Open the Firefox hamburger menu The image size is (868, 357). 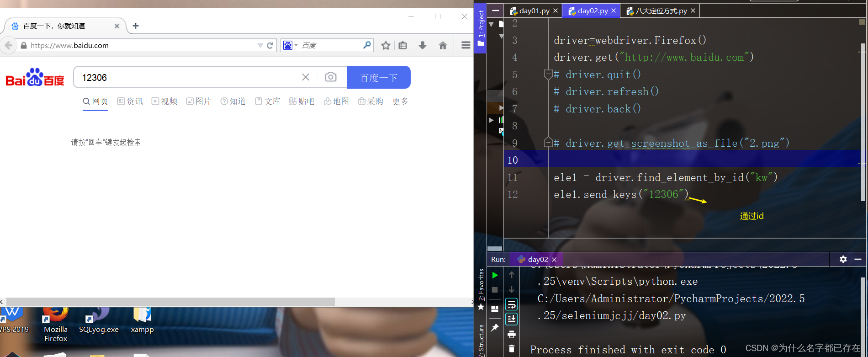(x=466, y=45)
